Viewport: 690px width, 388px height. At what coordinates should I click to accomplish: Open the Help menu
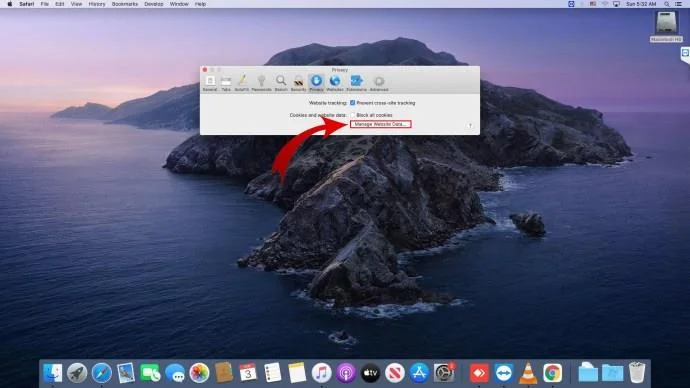pyautogui.click(x=200, y=4)
